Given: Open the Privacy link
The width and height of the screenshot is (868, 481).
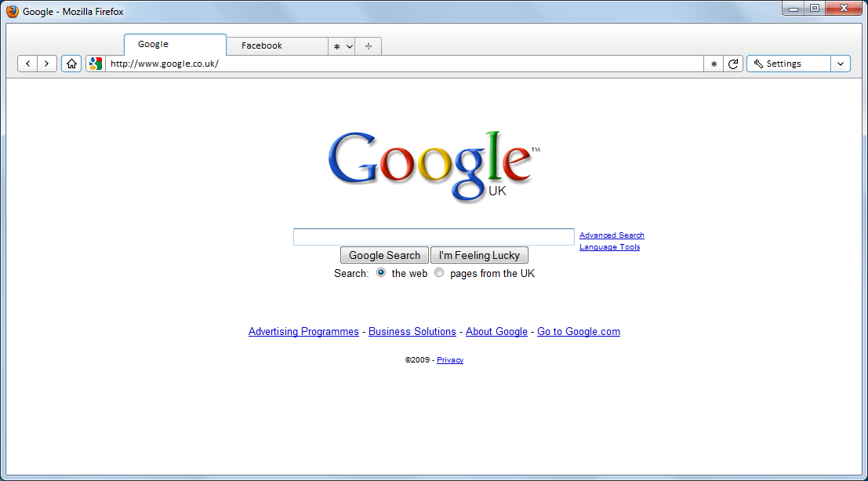Looking at the screenshot, I should click(450, 360).
